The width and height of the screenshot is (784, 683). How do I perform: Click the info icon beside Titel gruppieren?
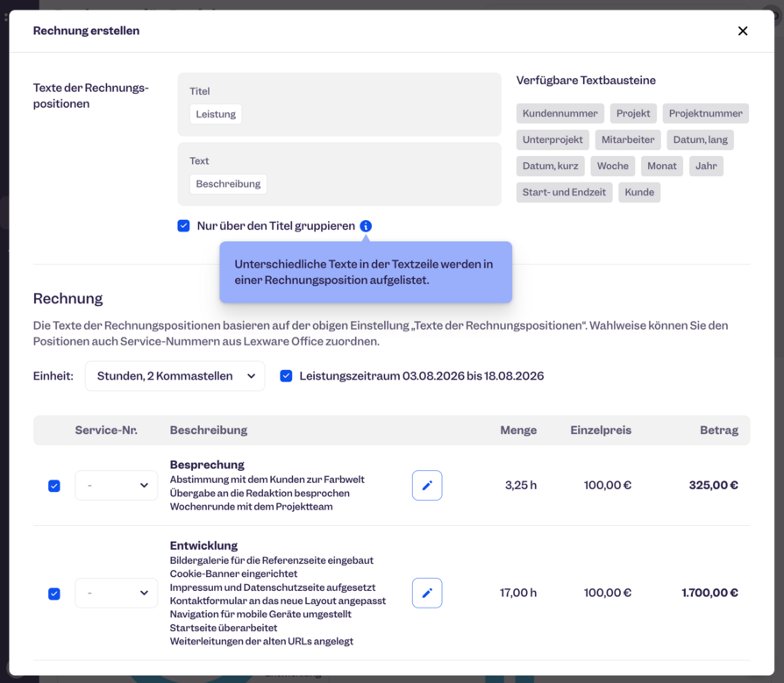click(366, 226)
